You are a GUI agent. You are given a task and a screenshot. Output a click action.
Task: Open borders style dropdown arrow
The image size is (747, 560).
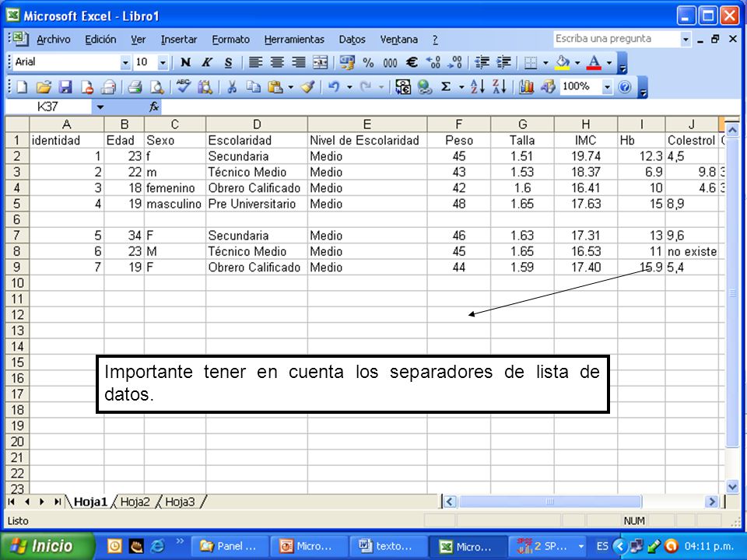[545, 62]
